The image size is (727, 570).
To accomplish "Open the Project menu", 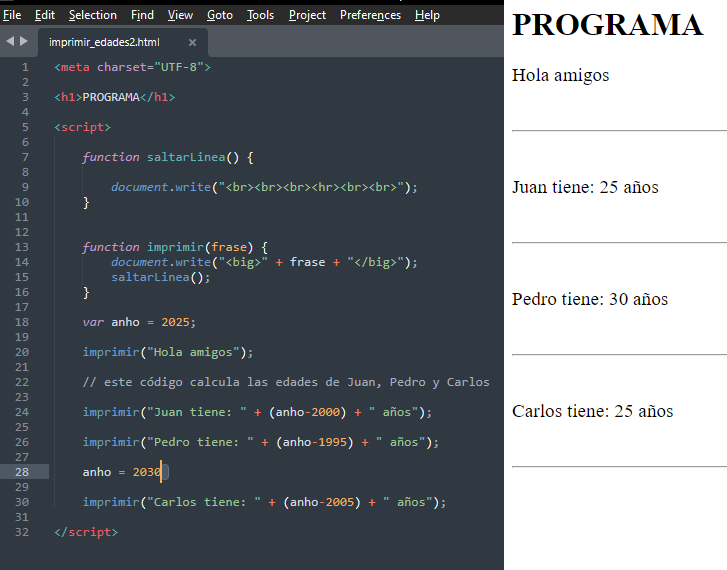I will [307, 15].
